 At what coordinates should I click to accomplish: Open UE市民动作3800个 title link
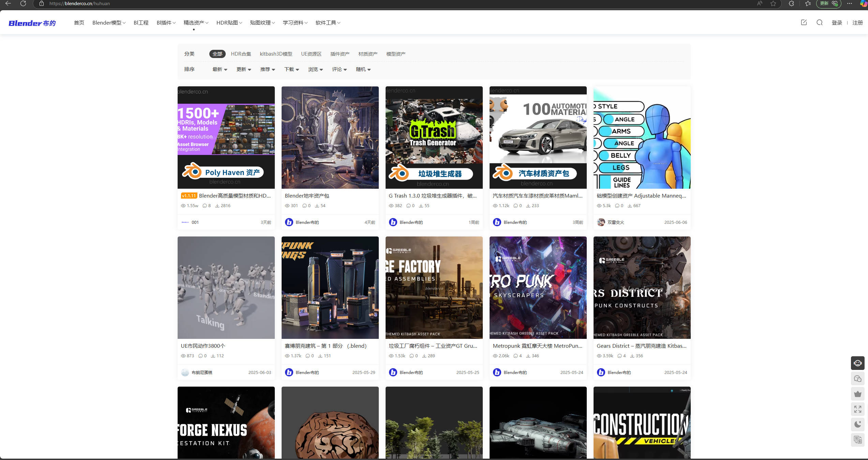[203, 346]
